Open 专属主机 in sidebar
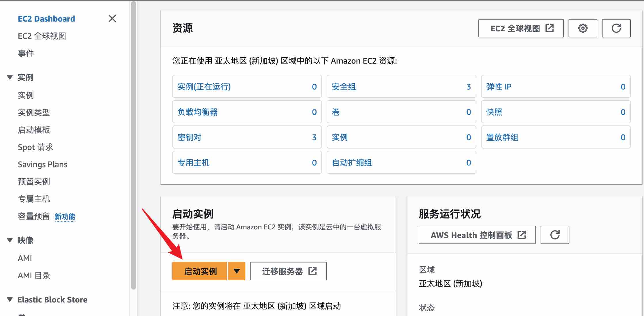Screen dimensions: 644x316 point(34,199)
